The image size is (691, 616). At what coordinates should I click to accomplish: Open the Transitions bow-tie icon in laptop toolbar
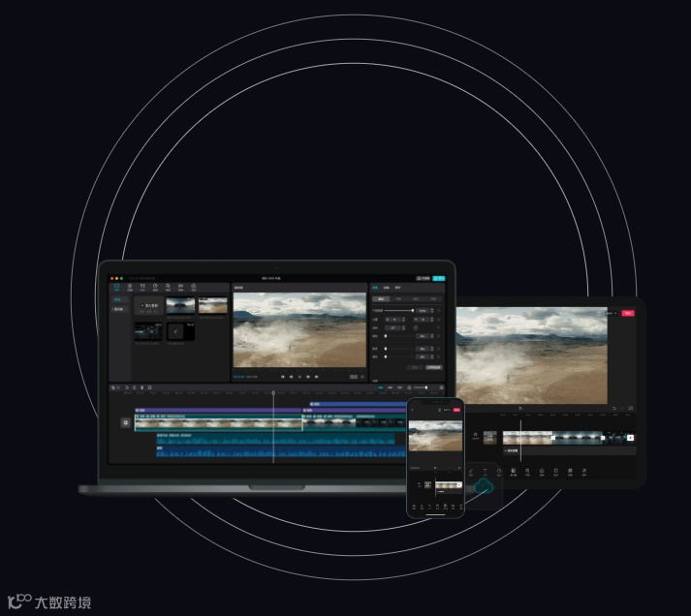(180, 287)
